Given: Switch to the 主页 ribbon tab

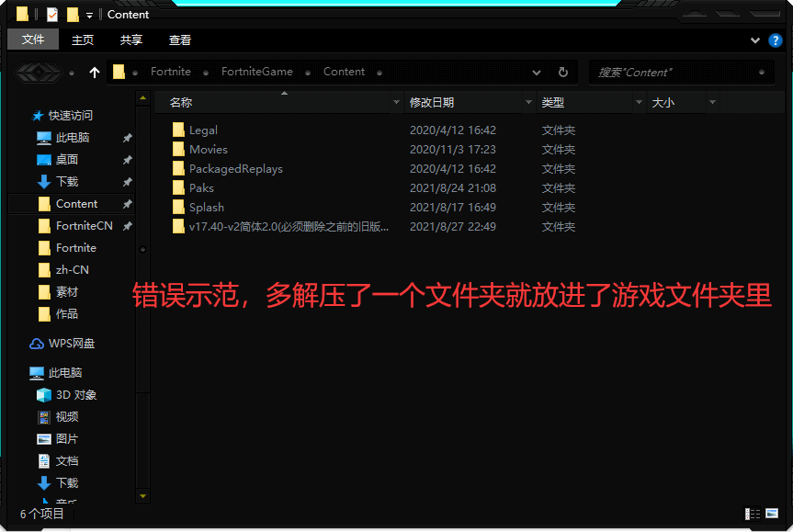Looking at the screenshot, I should (x=83, y=40).
